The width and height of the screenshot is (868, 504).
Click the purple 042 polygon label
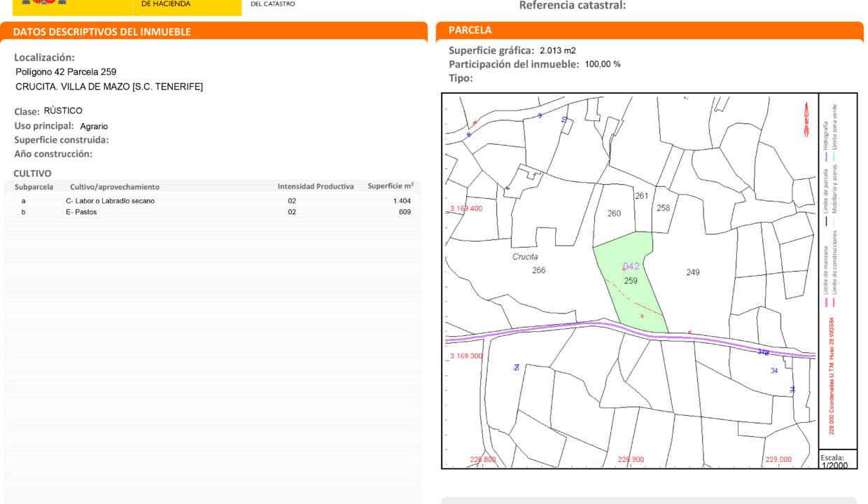(x=631, y=266)
